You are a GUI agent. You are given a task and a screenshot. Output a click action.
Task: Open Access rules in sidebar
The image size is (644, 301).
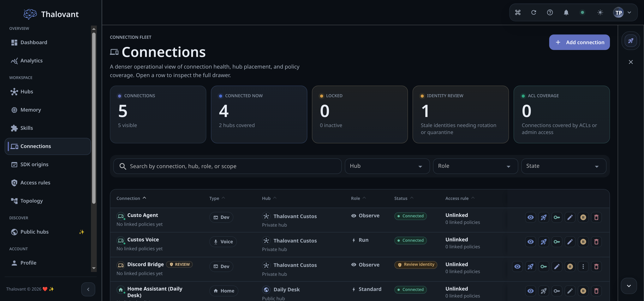click(x=47, y=183)
